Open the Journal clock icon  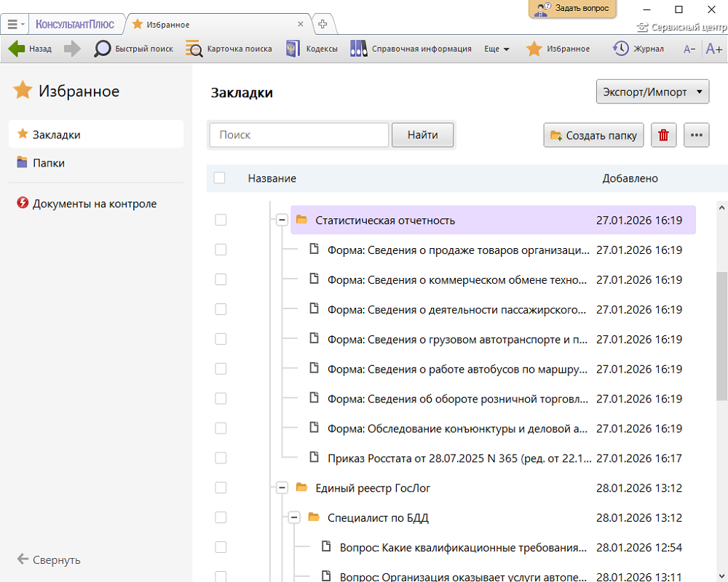(x=621, y=49)
